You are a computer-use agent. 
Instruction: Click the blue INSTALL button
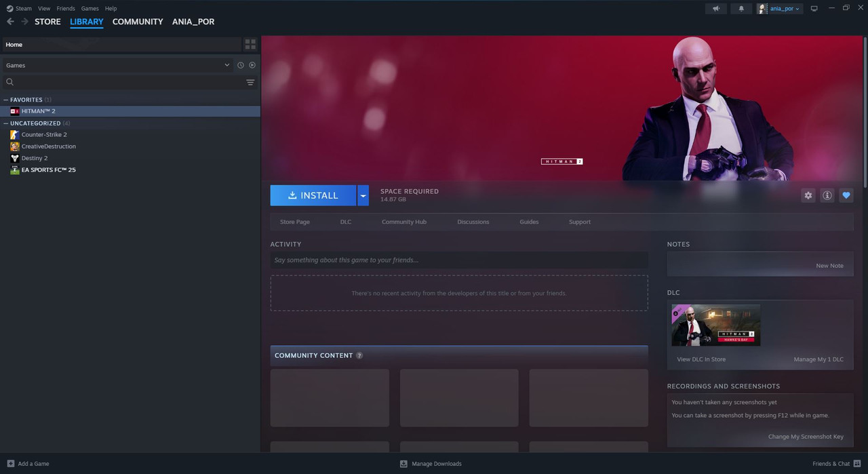click(x=313, y=195)
